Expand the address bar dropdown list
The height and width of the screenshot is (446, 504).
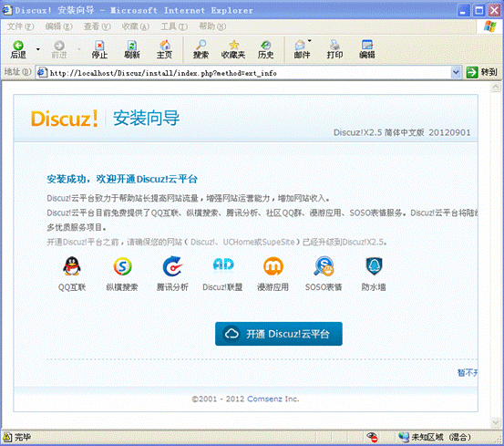point(456,73)
